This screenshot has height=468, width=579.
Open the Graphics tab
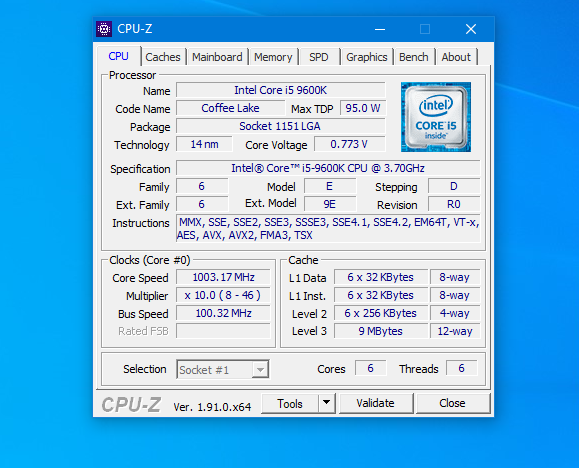pos(367,57)
